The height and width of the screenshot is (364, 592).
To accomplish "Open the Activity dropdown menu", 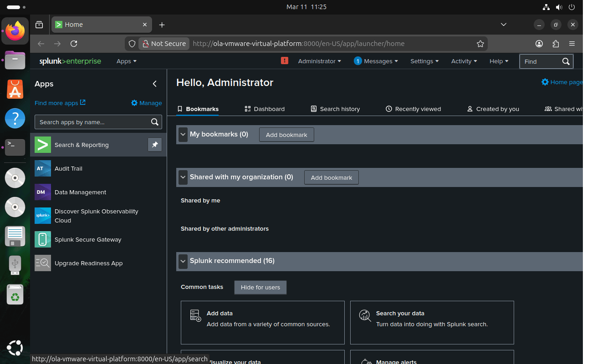I will (x=464, y=61).
